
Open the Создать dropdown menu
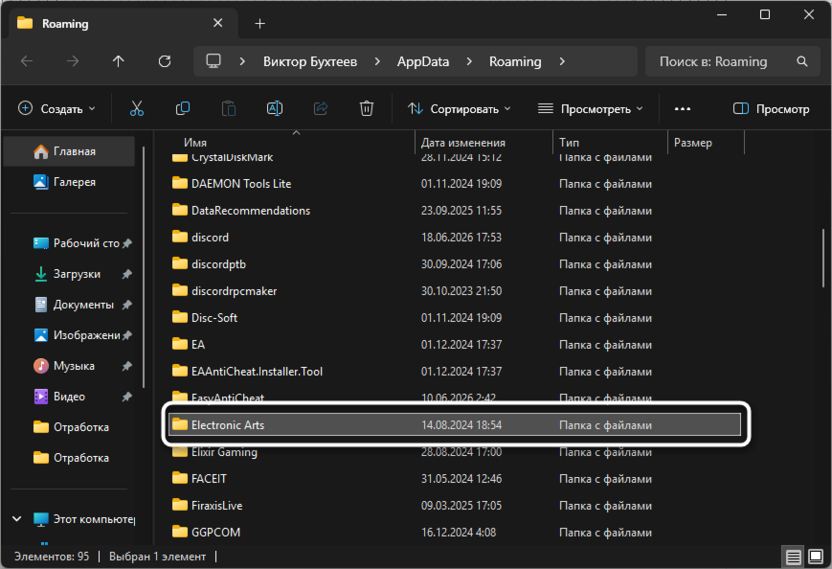(57, 109)
